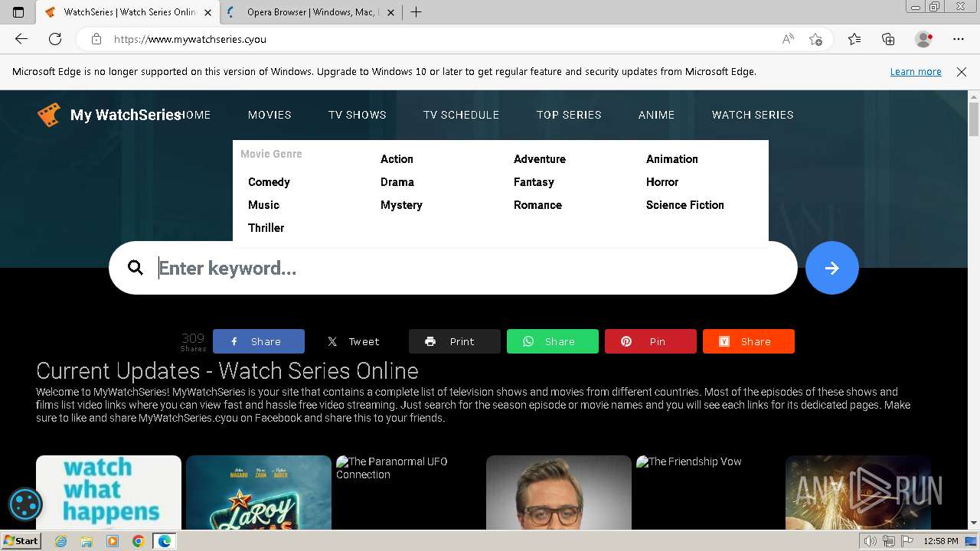Select the Horror genre
The width and height of the screenshot is (980, 551).
point(662,182)
